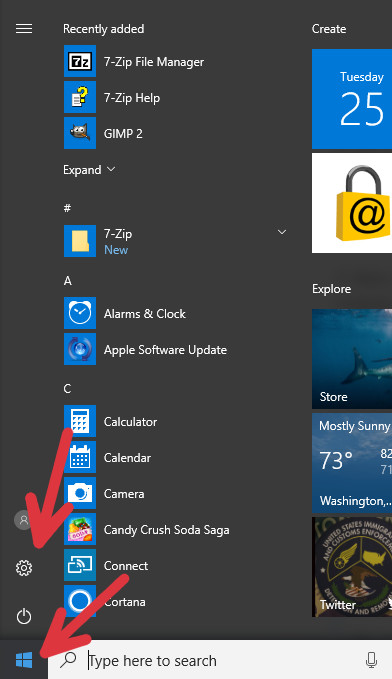This screenshot has width=392, height=679.
Task: Select the C letter group header
Action: (67, 388)
